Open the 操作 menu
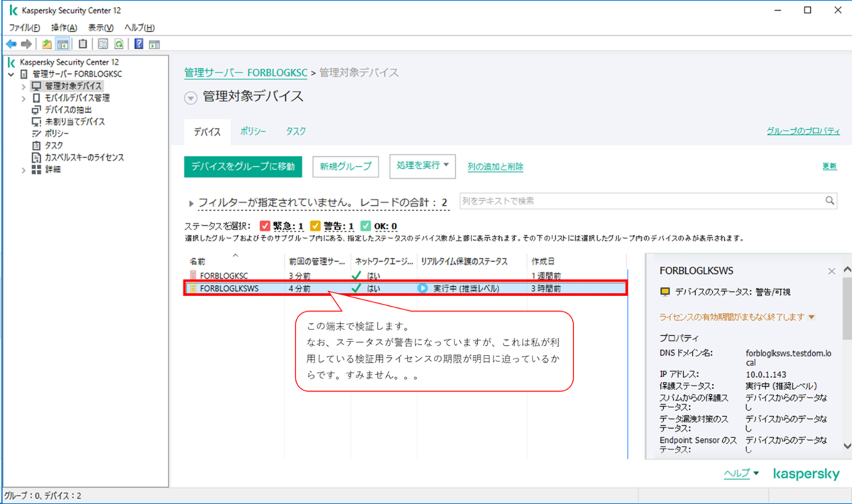This screenshot has height=504, width=852. coord(64,27)
